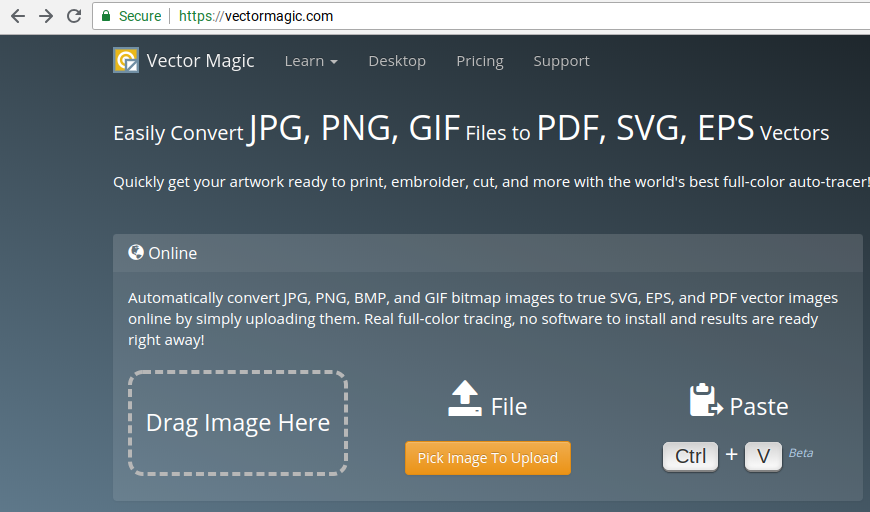Screen dimensions: 870x512
Task: Click the Ctrl key graphic
Action: 690,456
